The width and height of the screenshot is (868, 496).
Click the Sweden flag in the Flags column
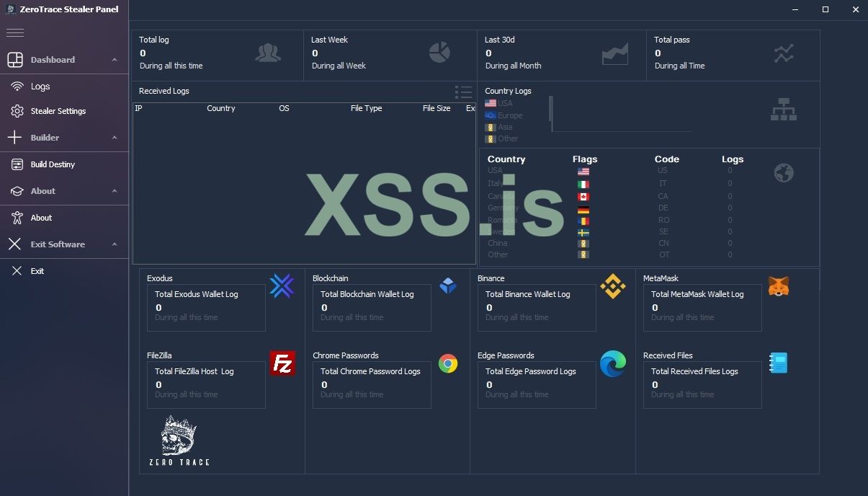[583, 233]
